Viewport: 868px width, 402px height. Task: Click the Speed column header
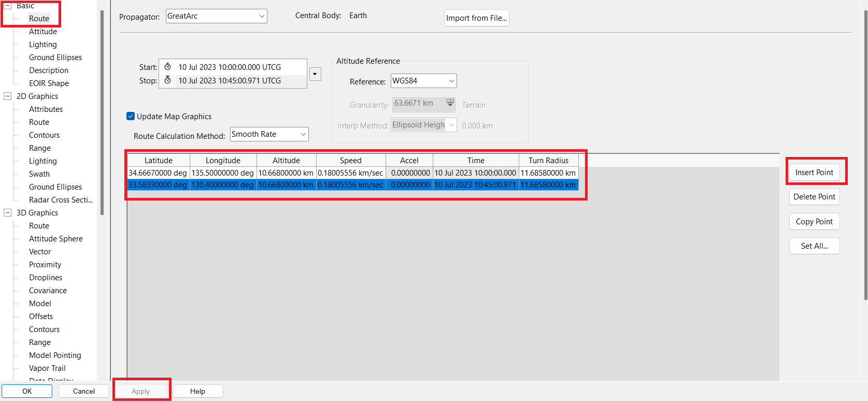click(x=351, y=161)
